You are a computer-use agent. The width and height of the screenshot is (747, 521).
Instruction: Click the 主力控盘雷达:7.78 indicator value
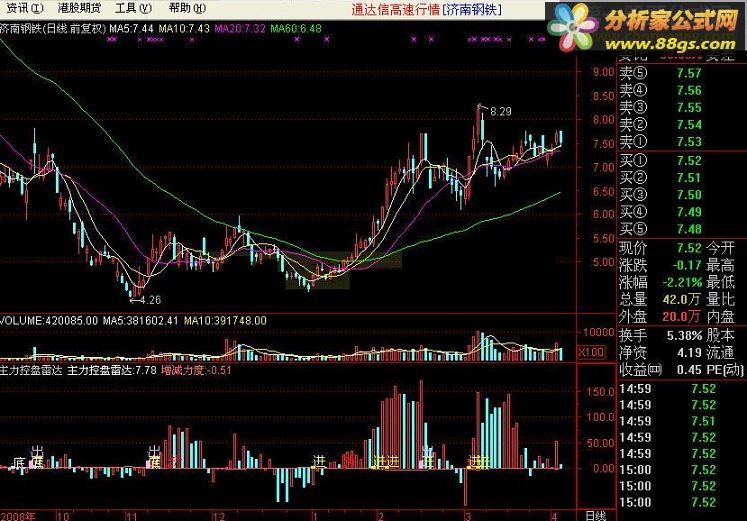click(x=112, y=370)
